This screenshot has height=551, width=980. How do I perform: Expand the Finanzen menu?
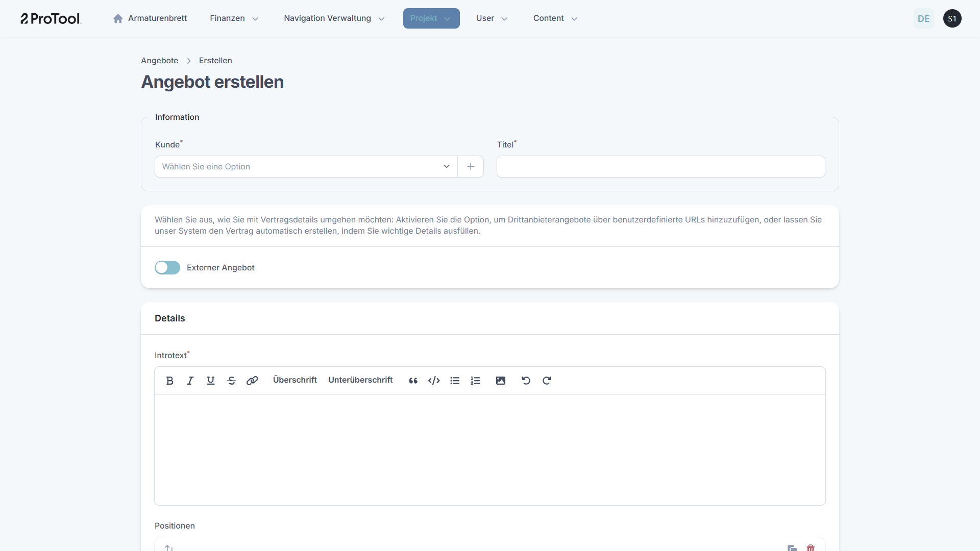coord(234,18)
